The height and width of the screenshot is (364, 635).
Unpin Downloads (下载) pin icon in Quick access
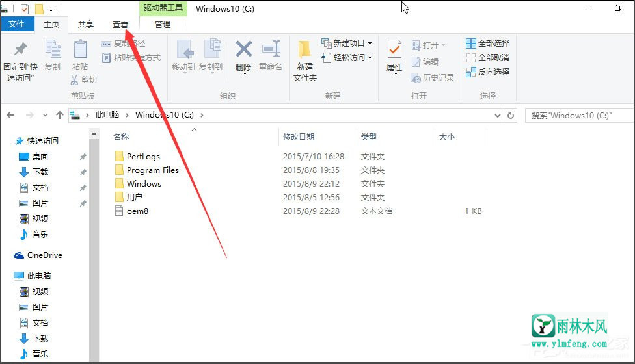coord(83,172)
